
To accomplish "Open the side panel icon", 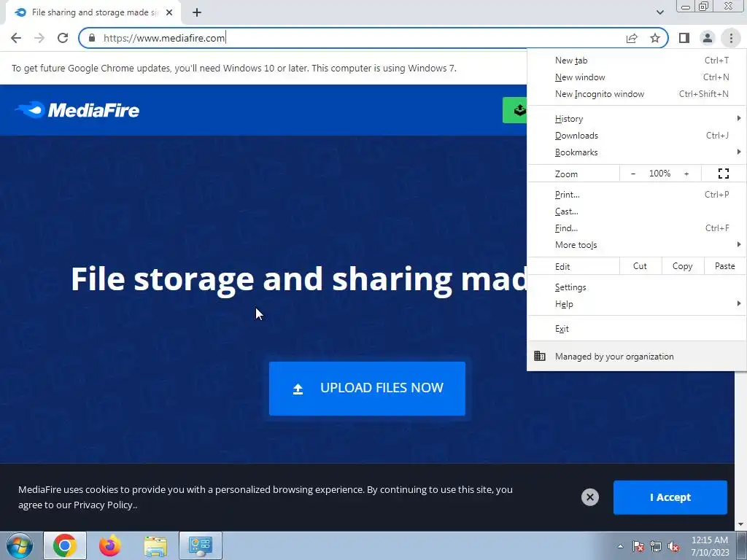I will pos(684,38).
